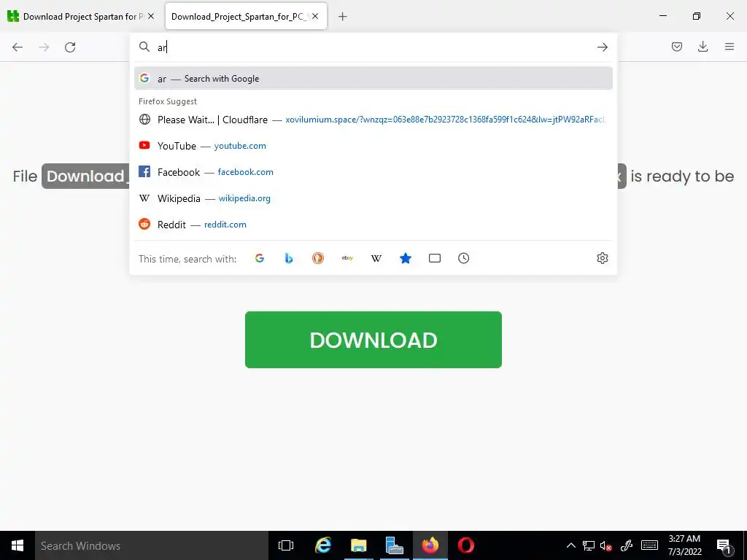Search this time with Bing

289,258
